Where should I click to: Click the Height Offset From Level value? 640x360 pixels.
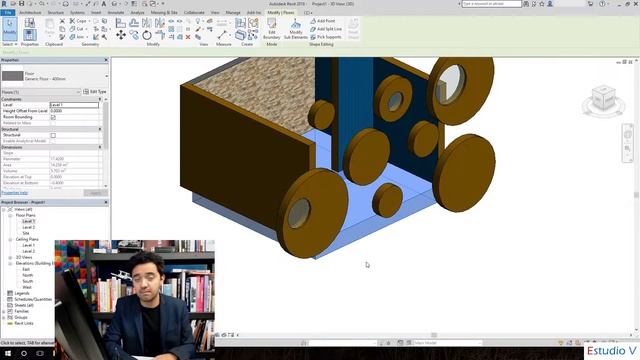tap(74, 111)
